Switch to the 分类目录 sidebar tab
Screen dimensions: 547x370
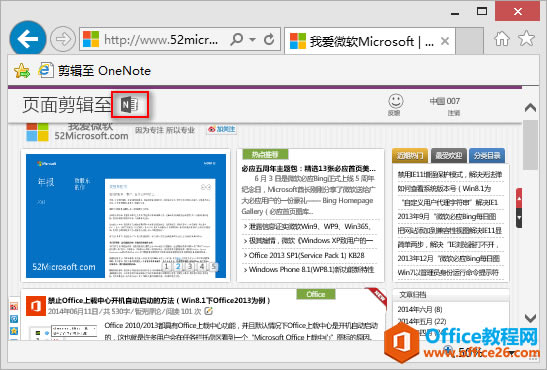(x=487, y=156)
